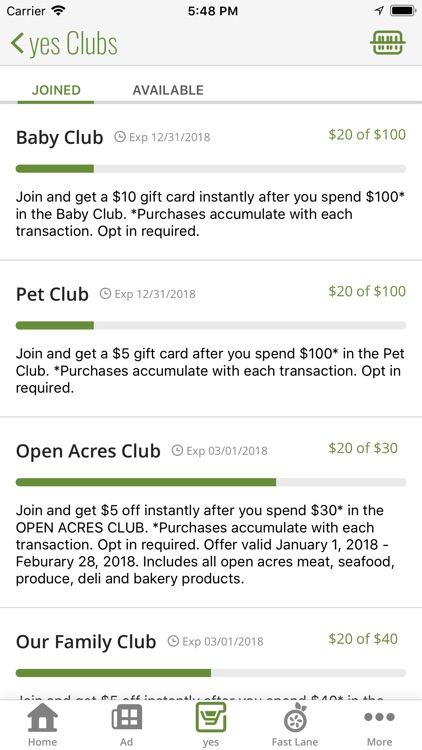Tap the Pet Club expiration clock icon
The image size is (422, 750).
[105, 294]
